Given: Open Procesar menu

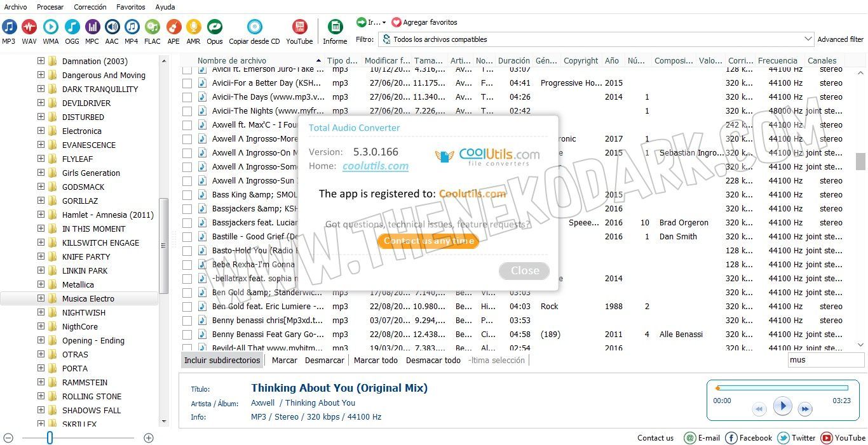Looking at the screenshot, I should pos(50,7).
